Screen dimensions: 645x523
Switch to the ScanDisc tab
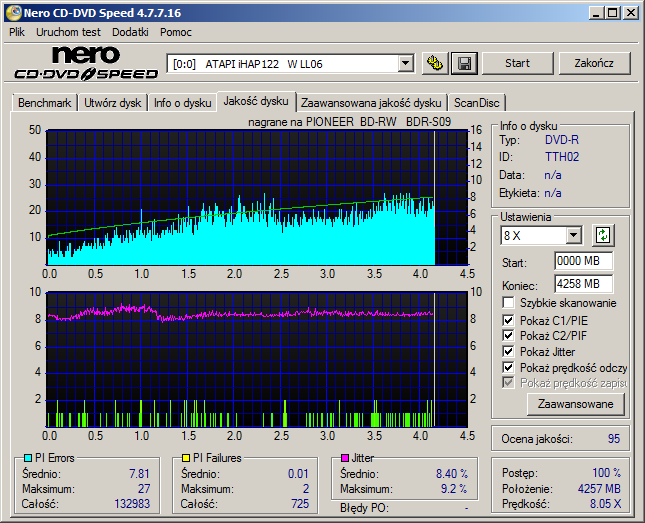pos(476,103)
